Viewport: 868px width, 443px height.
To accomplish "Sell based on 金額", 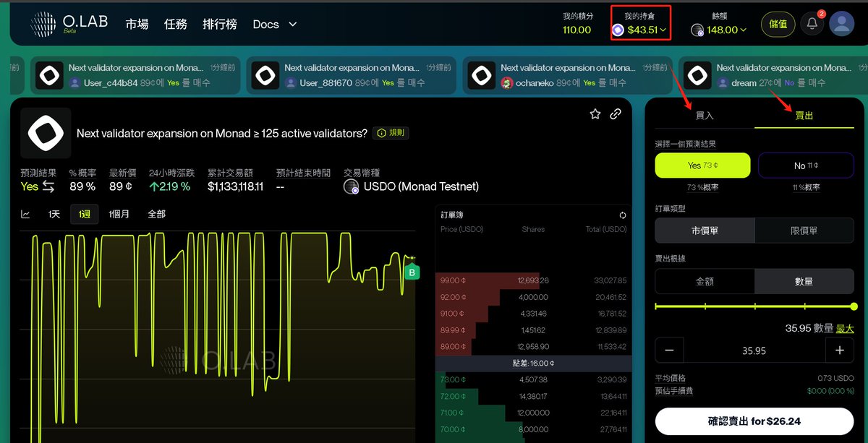I will click(705, 282).
